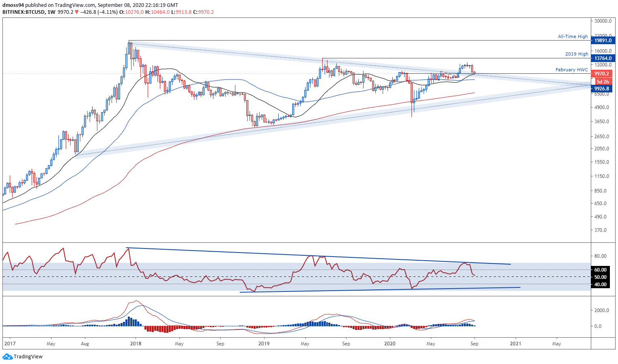Click the 30000.0 price scale value

[x=603, y=21]
